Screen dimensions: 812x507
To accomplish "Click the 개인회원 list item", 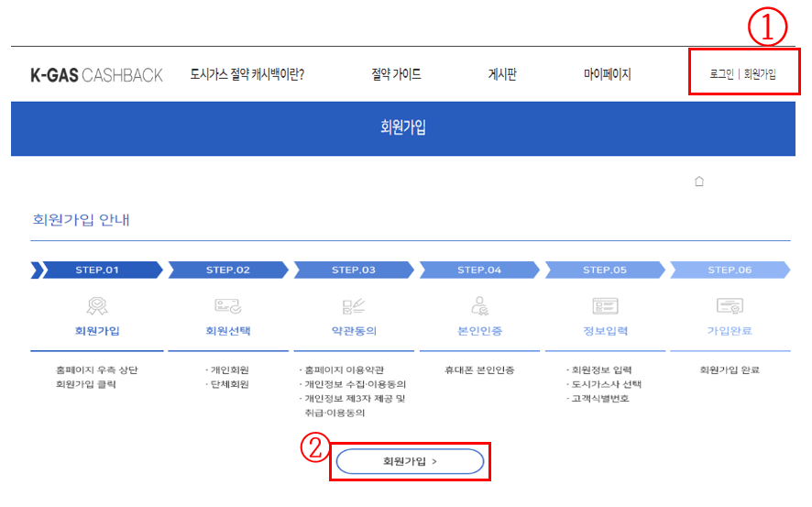I will pyautogui.click(x=227, y=369).
